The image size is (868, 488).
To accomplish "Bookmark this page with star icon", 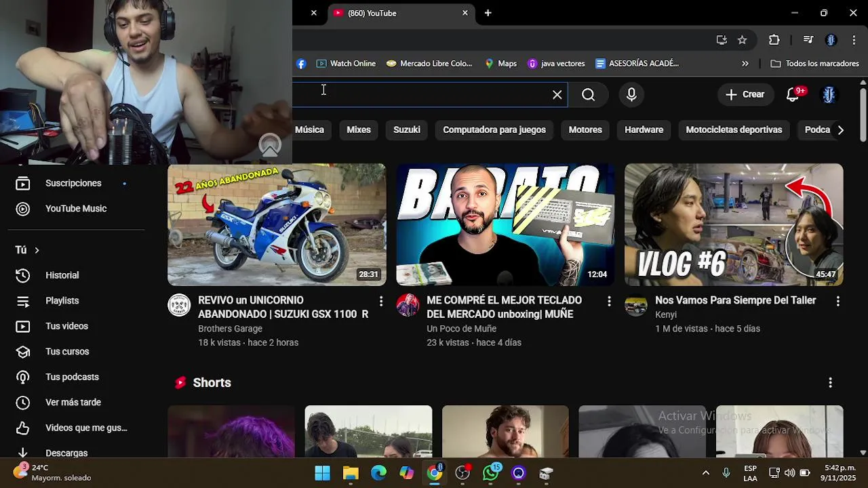I will click(742, 40).
